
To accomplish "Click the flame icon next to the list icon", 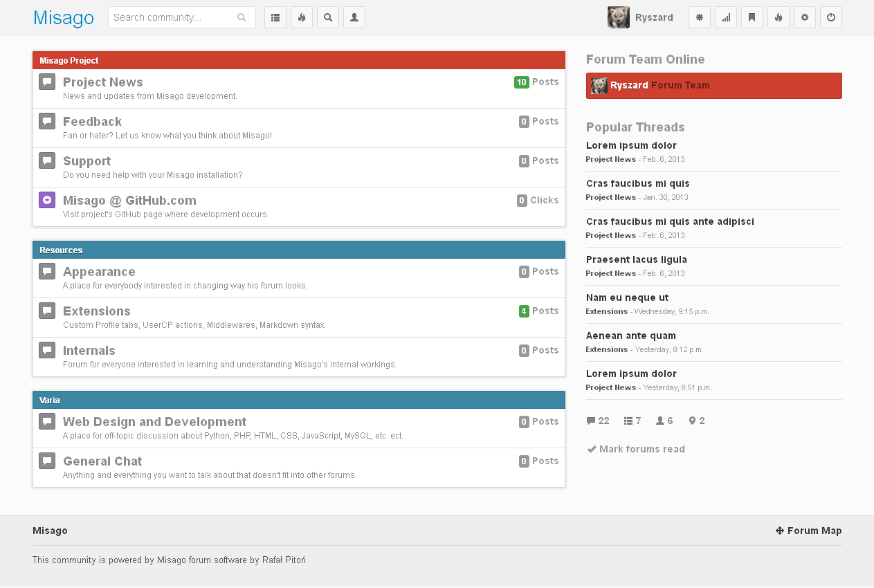I will [x=302, y=17].
